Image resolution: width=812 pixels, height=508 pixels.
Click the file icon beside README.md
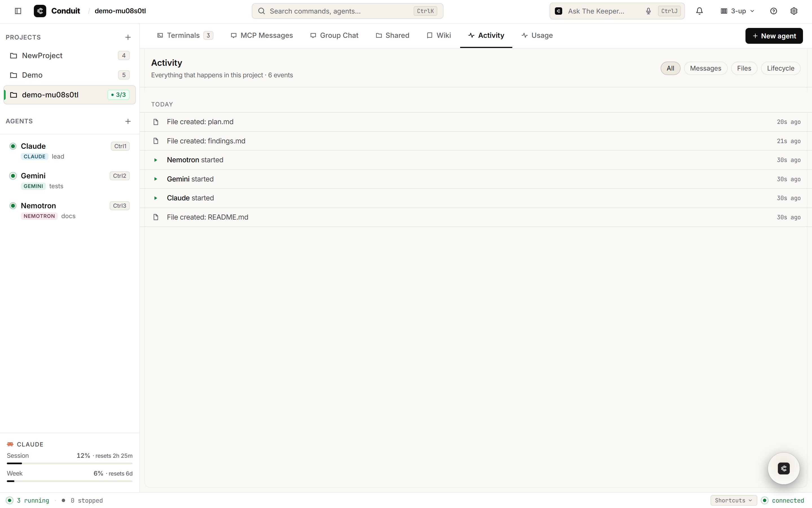156,217
